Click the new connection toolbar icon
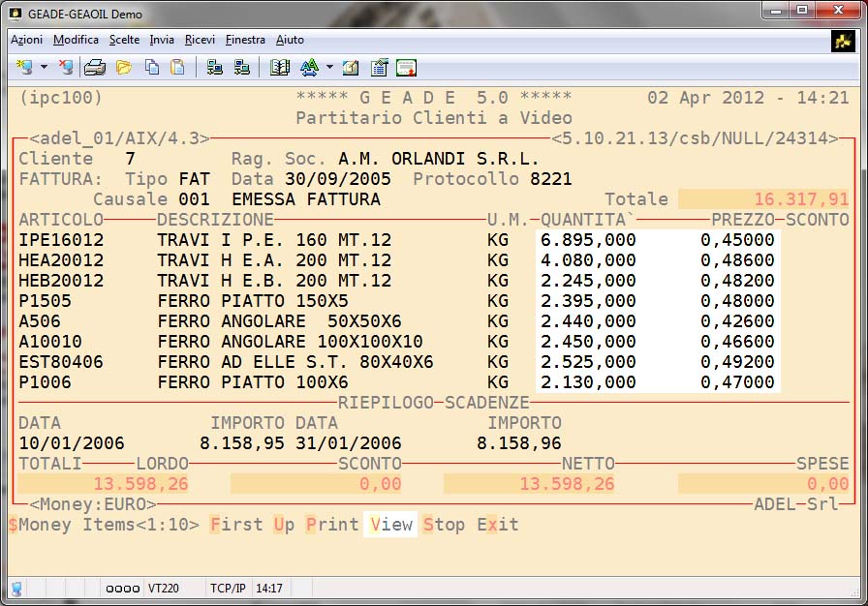This screenshot has width=868, height=606. pyautogui.click(x=25, y=68)
